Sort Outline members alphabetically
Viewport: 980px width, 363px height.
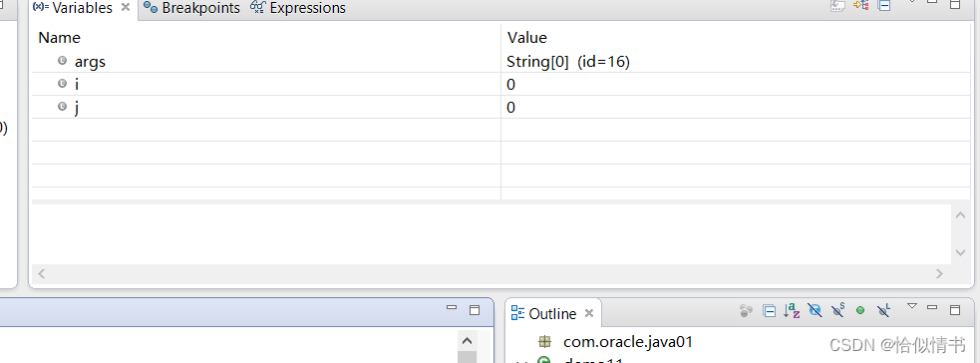tap(792, 310)
